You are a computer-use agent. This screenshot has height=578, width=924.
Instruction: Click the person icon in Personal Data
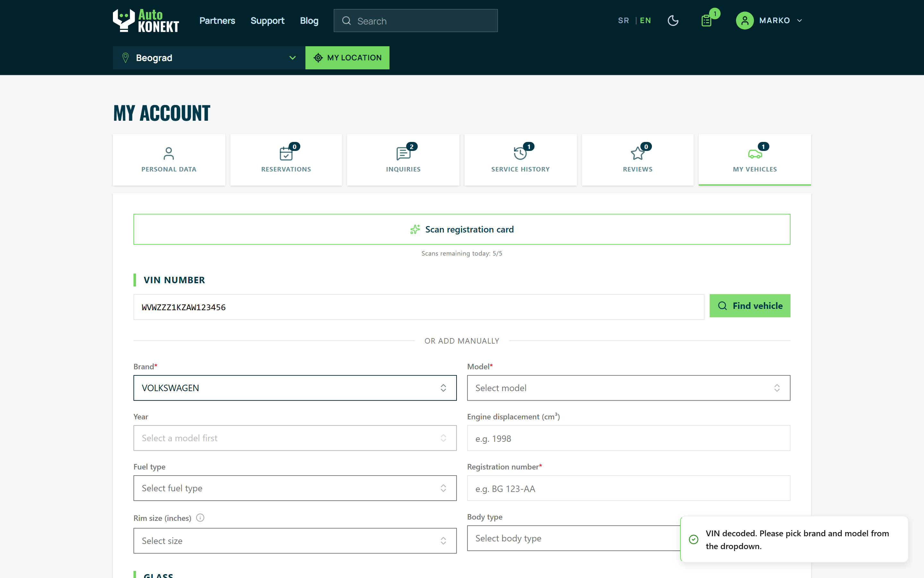tap(169, 153)
